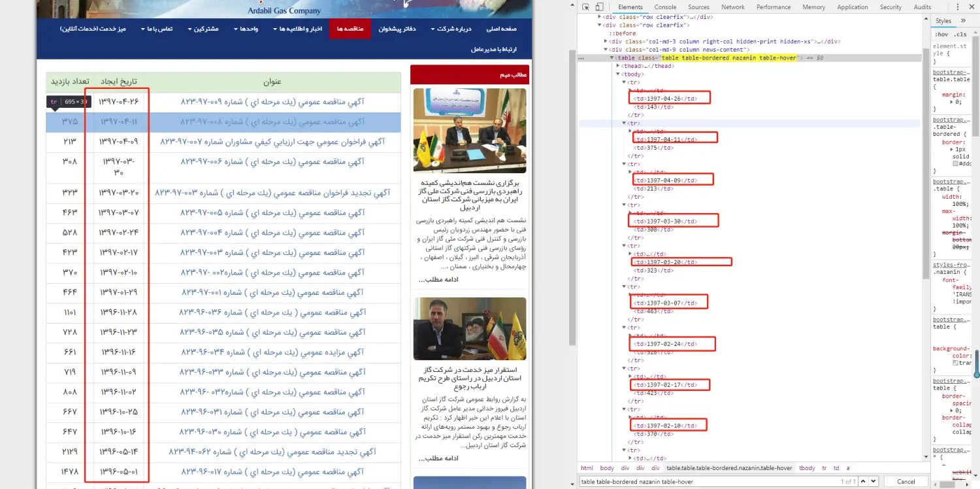Open the مزایده عمومی ۸۲۳-۹۶-۰۳۴ link
The image size is (980, 489).
272,352
